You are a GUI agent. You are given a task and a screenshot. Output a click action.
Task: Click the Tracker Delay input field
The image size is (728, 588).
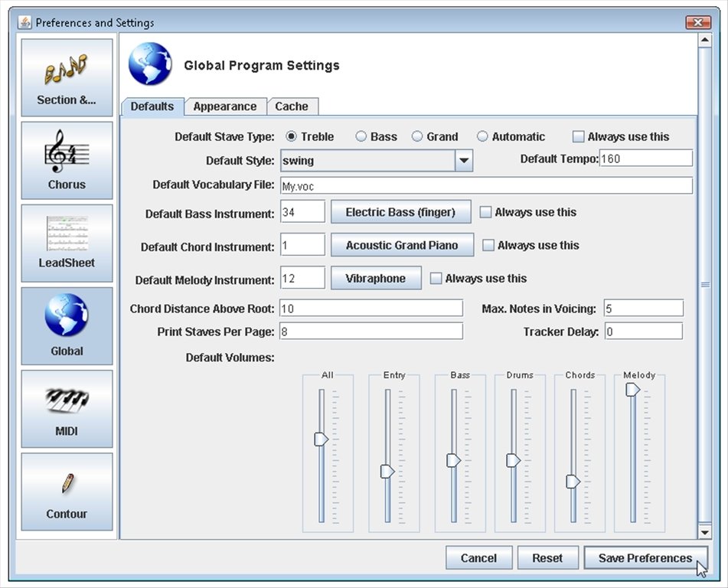(644, 332)
